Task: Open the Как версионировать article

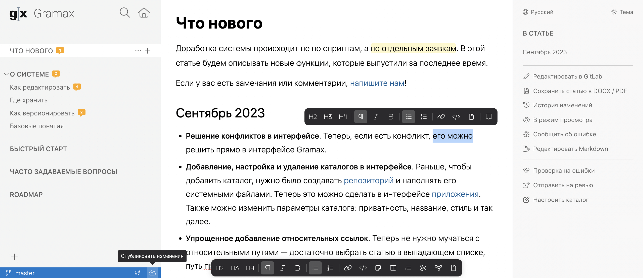Action: click(x=42, y=113)
